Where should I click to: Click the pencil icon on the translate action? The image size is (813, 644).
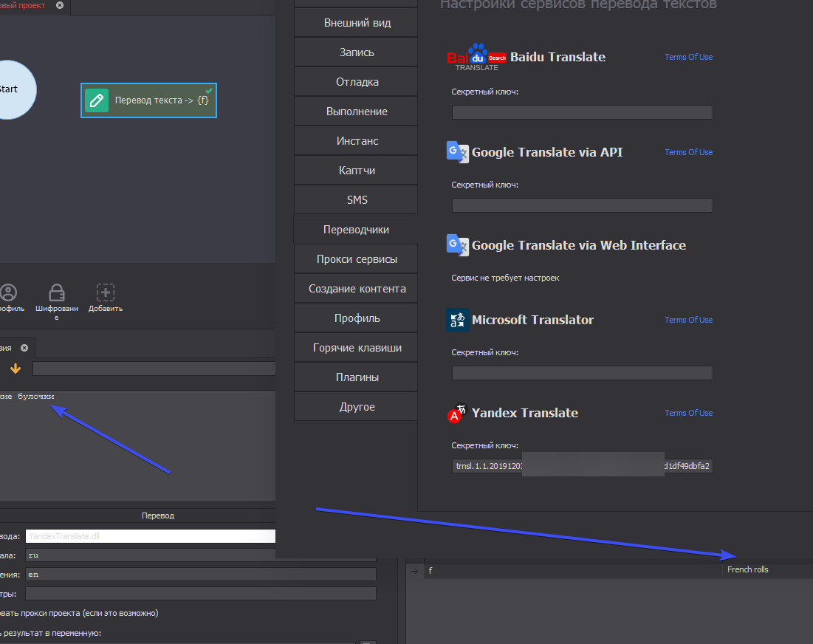pos(97,100)
